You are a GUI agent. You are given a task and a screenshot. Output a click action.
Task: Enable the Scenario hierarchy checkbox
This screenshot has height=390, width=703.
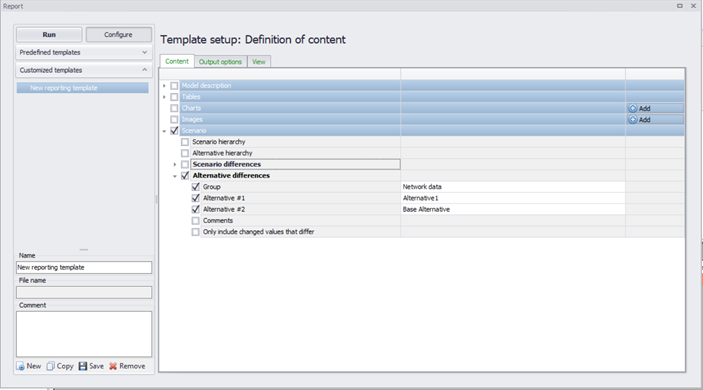pos(185,142)
